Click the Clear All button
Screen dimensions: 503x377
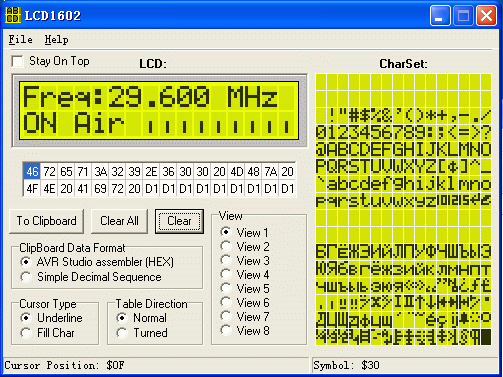coord(119,221)
